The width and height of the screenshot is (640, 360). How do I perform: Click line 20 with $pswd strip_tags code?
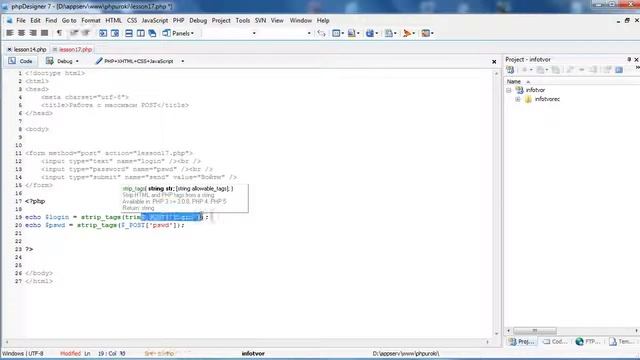(104, 225)
